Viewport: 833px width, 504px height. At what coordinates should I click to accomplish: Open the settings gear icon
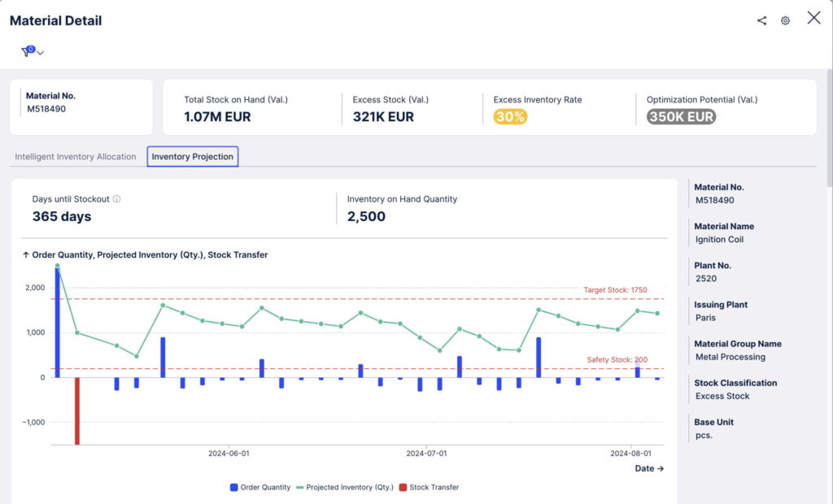(784, 20)
